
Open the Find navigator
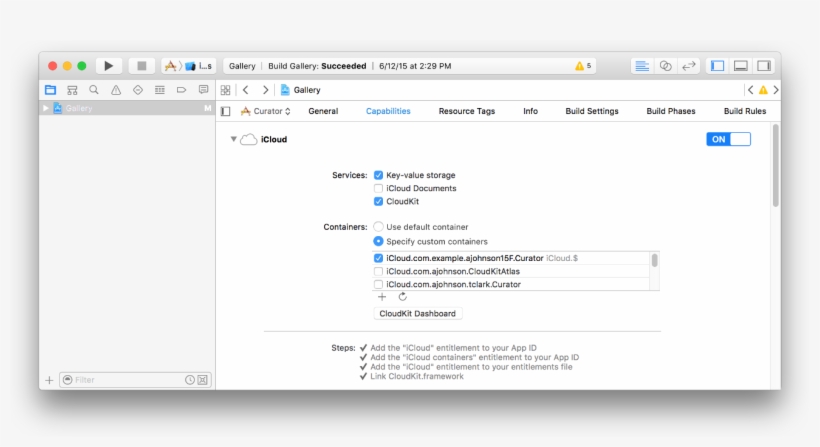pos(94,90)
